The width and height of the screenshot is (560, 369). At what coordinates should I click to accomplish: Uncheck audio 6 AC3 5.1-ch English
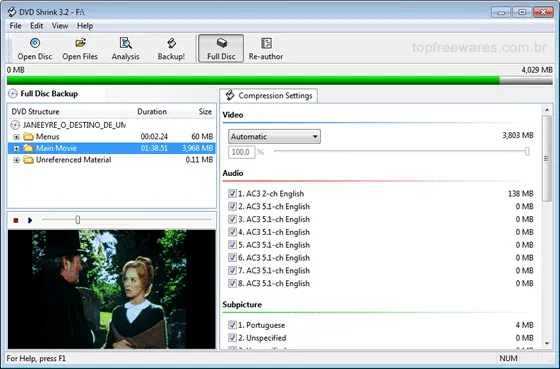(232, 258)
